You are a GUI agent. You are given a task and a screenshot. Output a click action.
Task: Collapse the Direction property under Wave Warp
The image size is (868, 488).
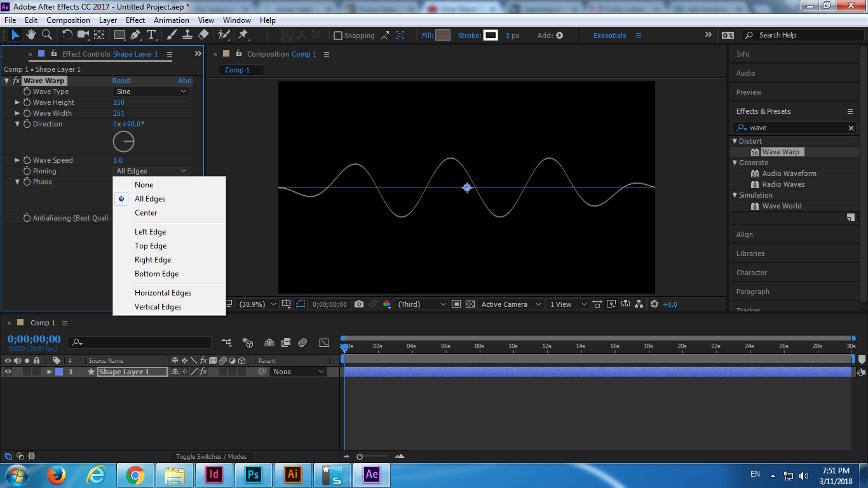click(18, 124)
